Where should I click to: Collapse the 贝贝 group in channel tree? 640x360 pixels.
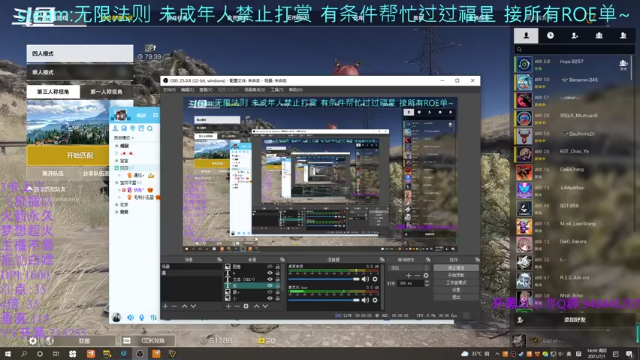pos(117,168)
